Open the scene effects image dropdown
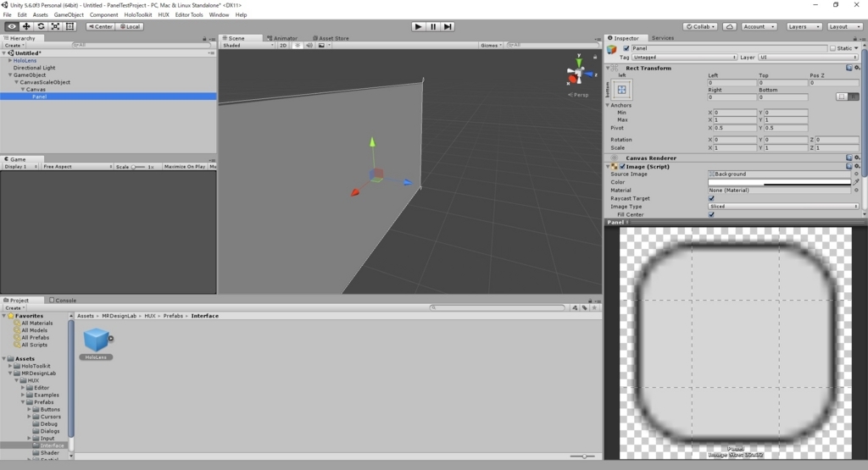 (324, 46)
